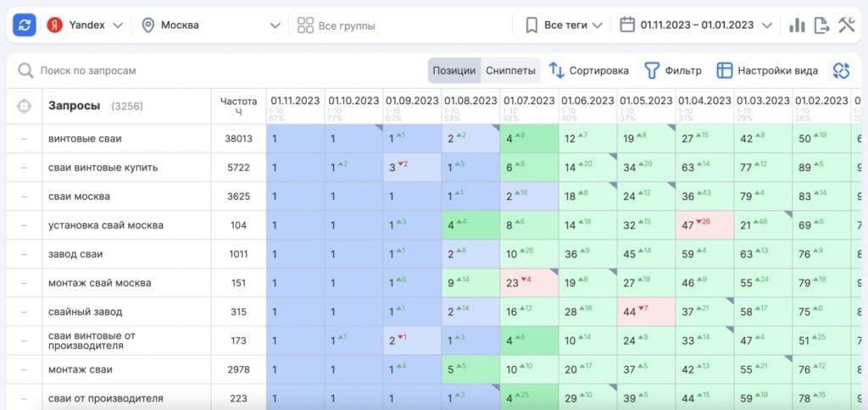Screen dimensions: 868x410
Task: Expand the Yandex search engine dropdown
Action: [85, 25]
